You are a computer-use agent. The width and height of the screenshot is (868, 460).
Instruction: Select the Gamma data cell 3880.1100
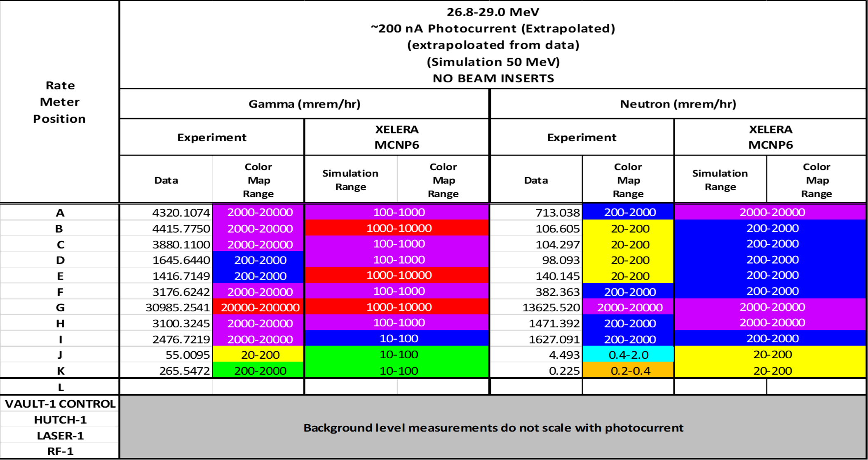166,244
